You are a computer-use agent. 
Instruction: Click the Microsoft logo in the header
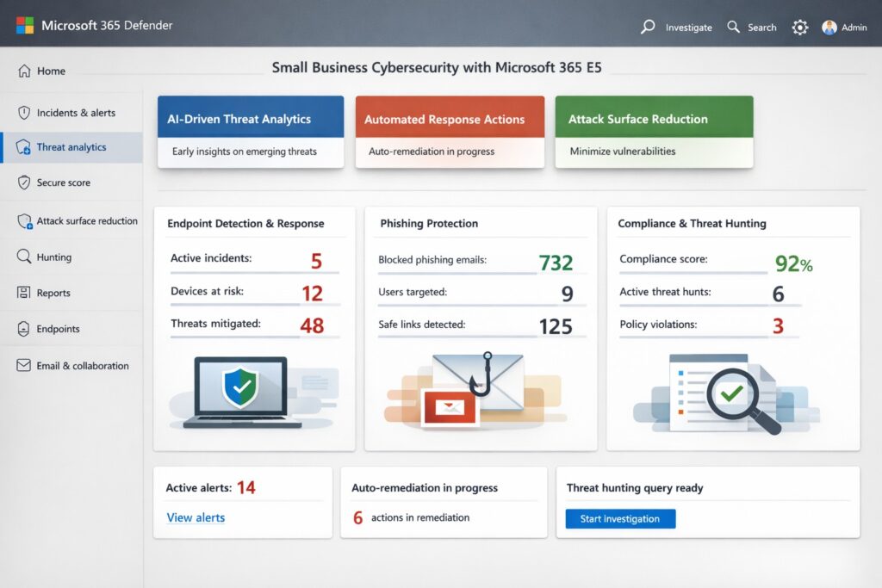[26, 26]
